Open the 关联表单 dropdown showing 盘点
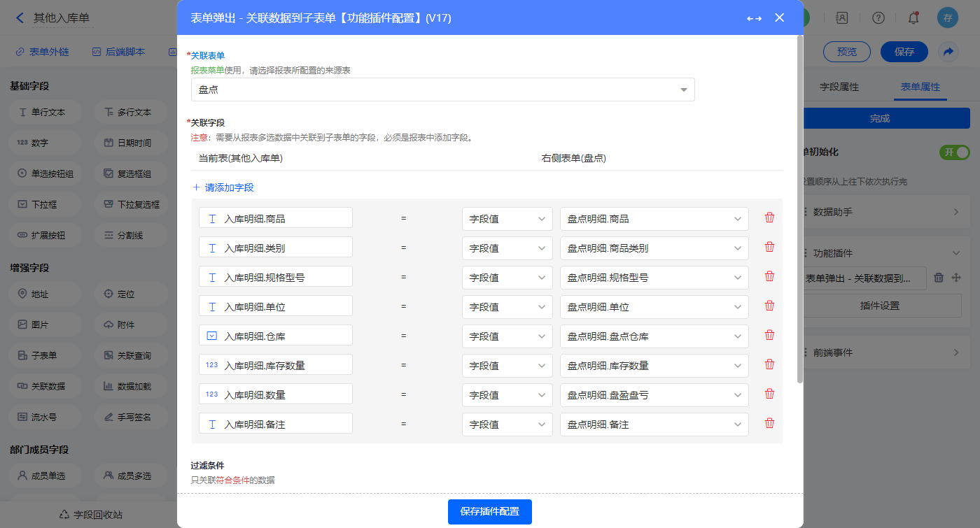The width and height of the screenshot is (980, 528). (x=442, y=90)
